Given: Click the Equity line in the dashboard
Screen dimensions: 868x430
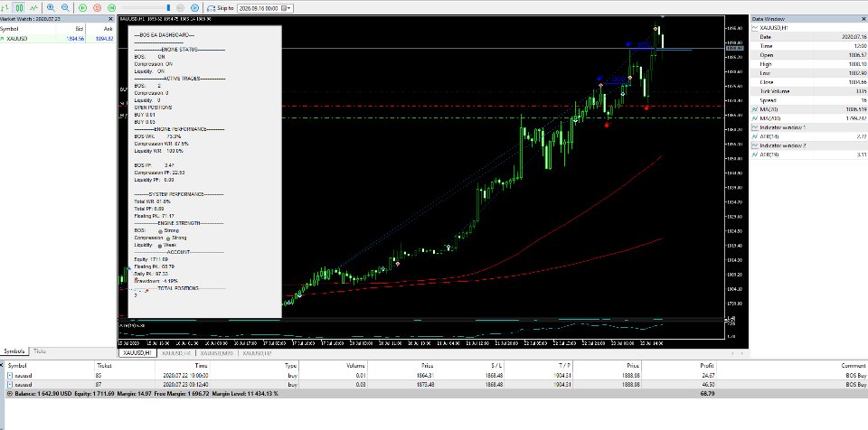Looking at the screenshot, I should coord(151,259).
